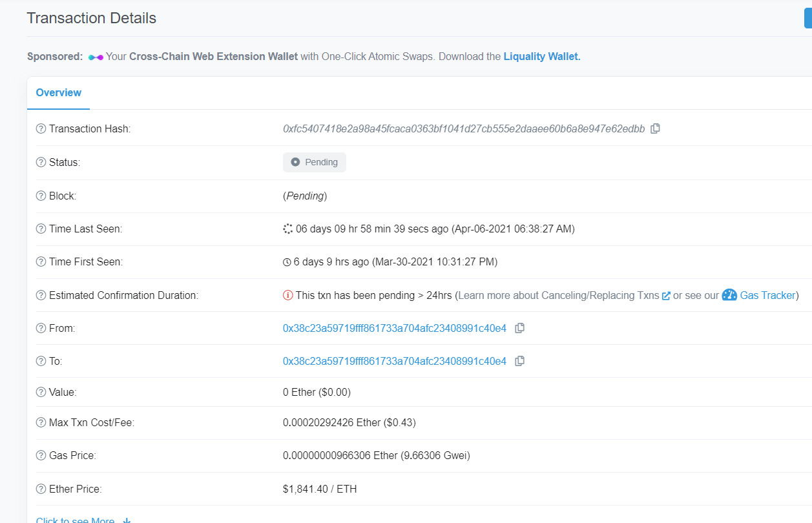The height and width of the screenshot is (523, 812).
Task: Click the help icon beside Block
Action: tap(41, 196)
